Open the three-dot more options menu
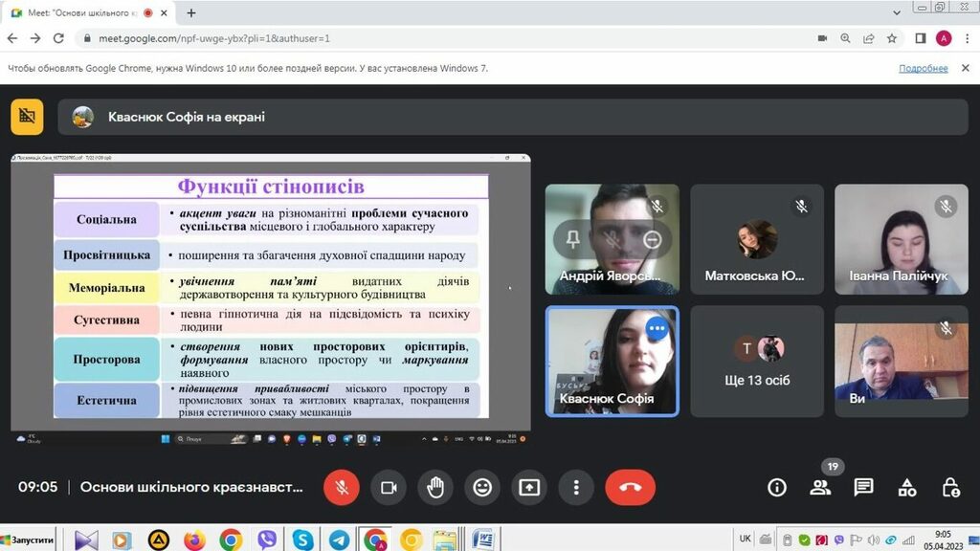 pyautogui.click(x=576, y=487)
